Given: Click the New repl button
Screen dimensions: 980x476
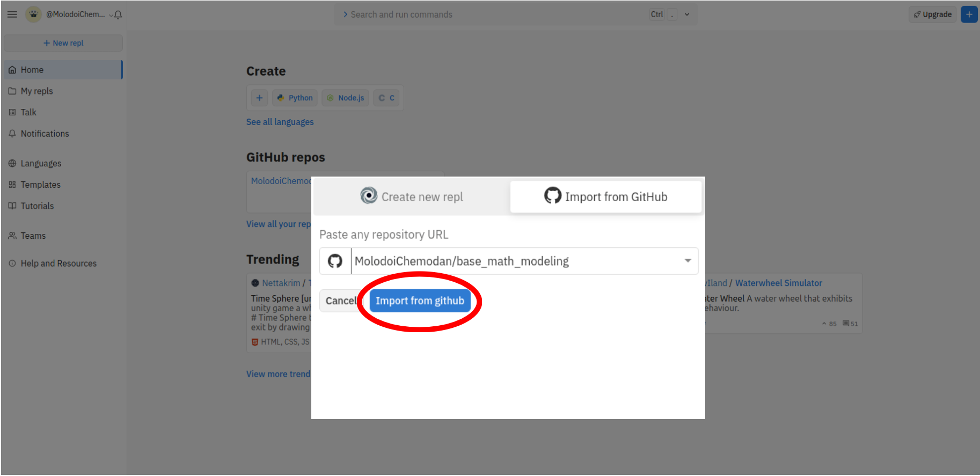Looking at the screenshot, I should [x=63, y=43].
